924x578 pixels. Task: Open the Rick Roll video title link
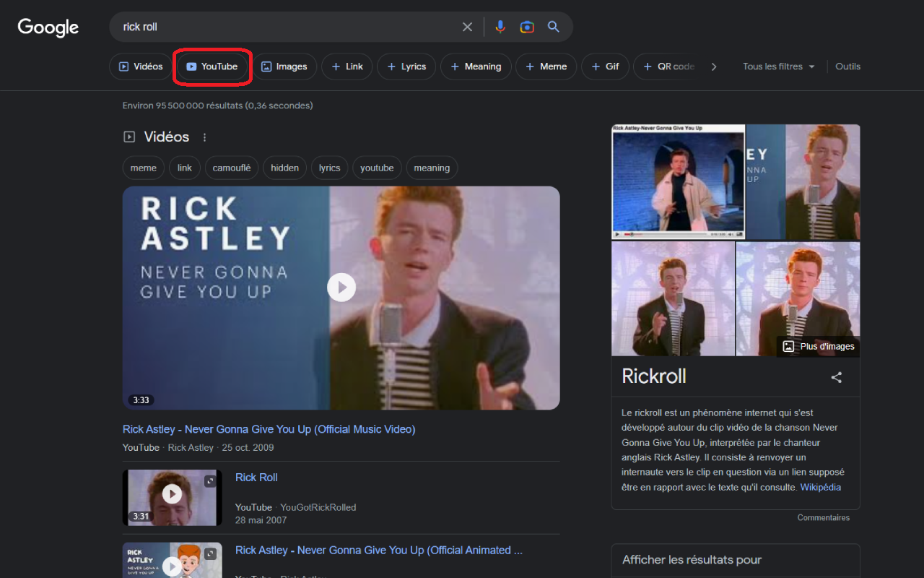(x=256, y=477)
